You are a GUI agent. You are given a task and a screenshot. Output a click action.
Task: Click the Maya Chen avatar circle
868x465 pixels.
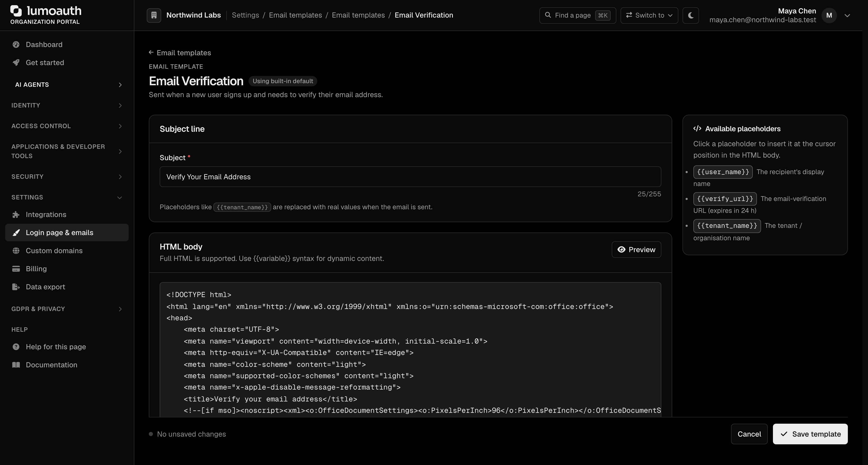pyautogui.click(x=829, y=15)
